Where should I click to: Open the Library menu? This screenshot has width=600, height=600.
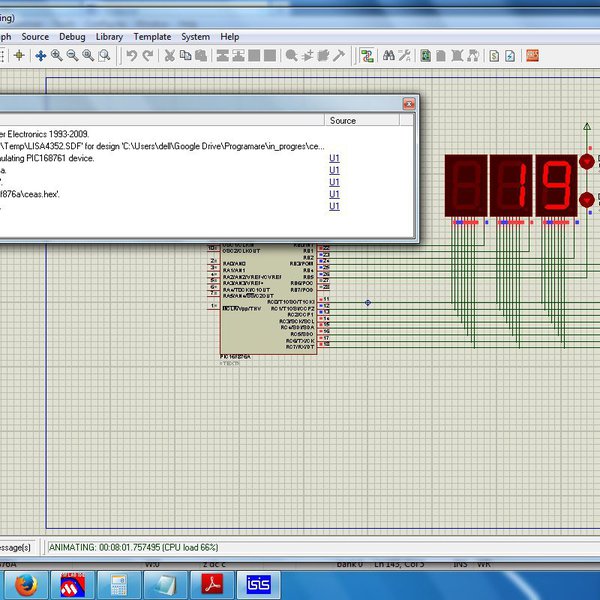[x=109, y=37]
